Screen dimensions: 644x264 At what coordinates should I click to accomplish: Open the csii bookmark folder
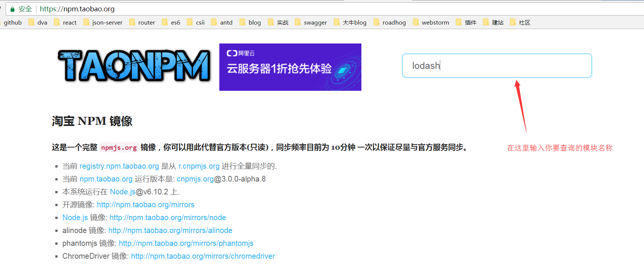[x=196, y=22]
